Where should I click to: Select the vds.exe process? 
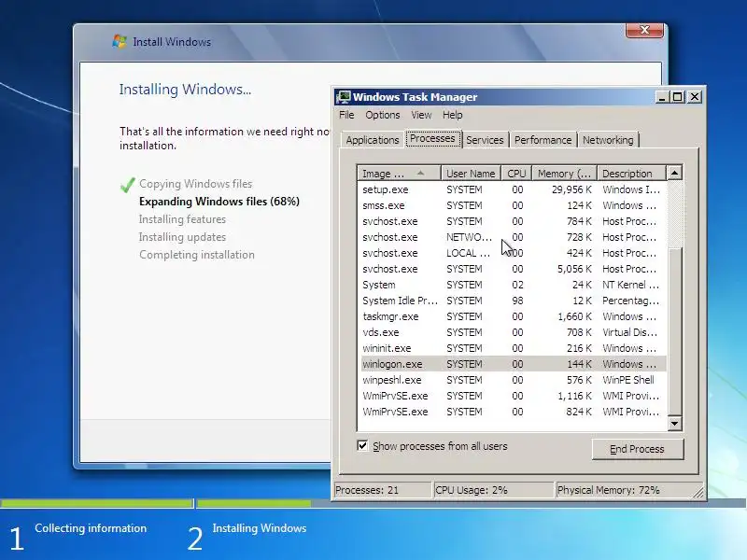[x=512, y=332]
